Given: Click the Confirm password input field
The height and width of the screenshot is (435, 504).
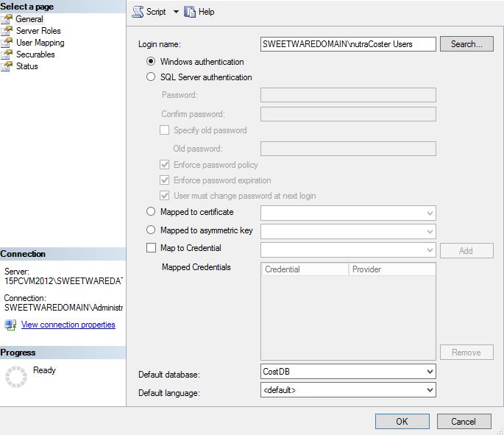Looking at the screenshot, I should 348,114.
